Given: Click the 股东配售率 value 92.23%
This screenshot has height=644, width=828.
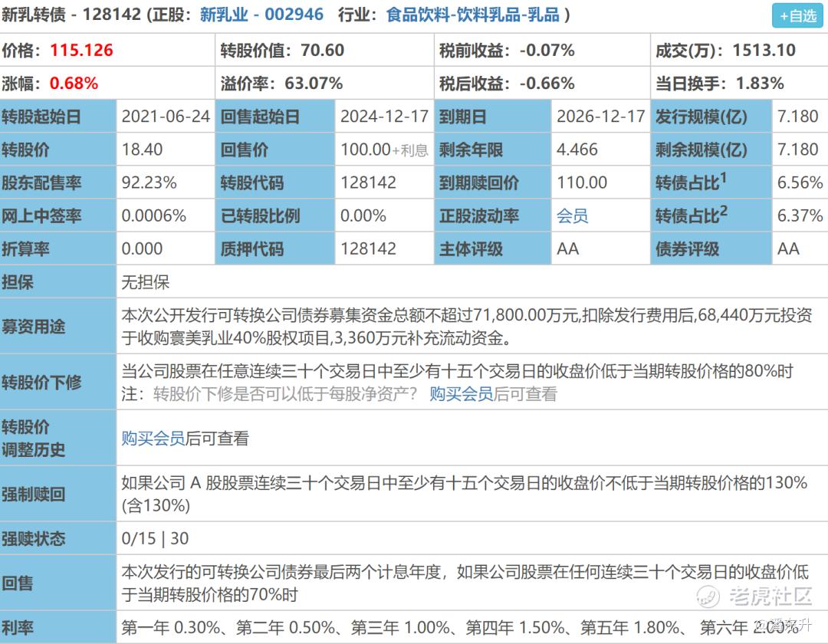Looking at the screenshot, I should click(149, 182).
